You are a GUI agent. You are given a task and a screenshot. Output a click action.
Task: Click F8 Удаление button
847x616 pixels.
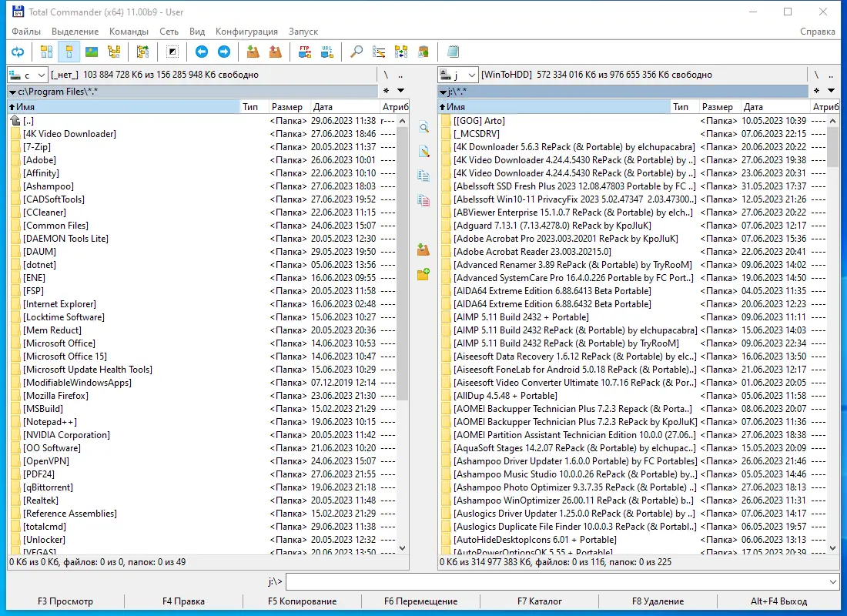coord(658,601)
